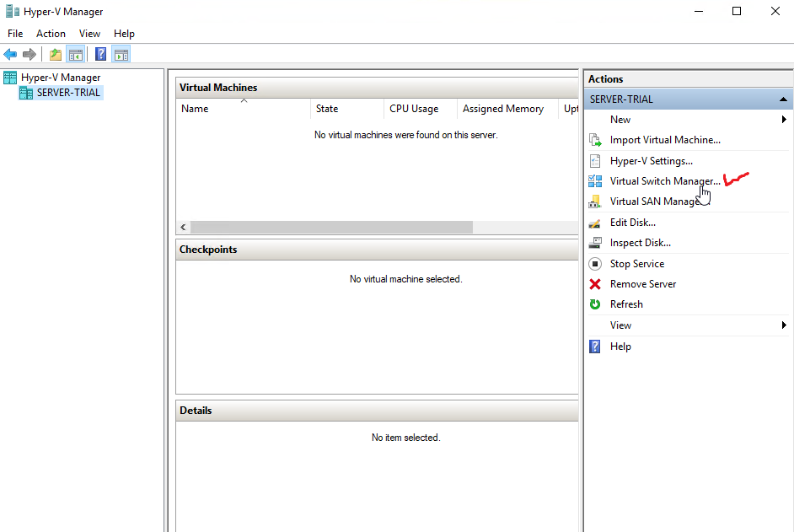Maximize the Hyper-V Manager window

coord(737,11)
